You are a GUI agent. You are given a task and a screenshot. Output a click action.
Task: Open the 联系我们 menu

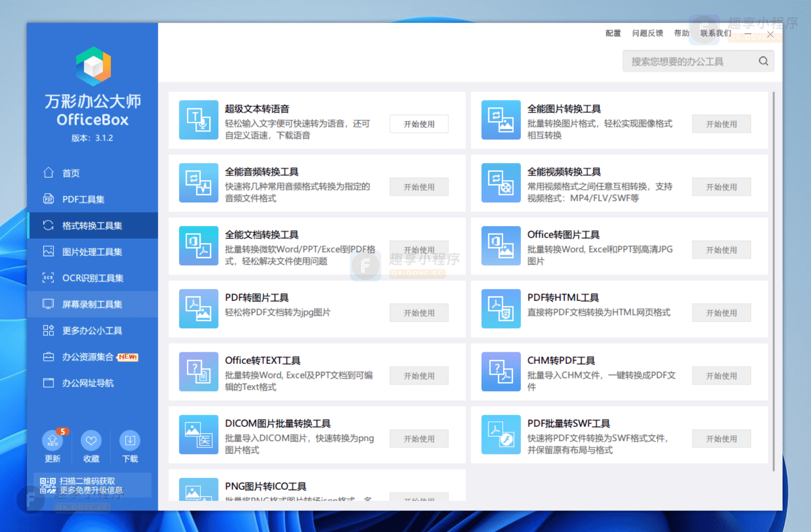click(716, 33)
